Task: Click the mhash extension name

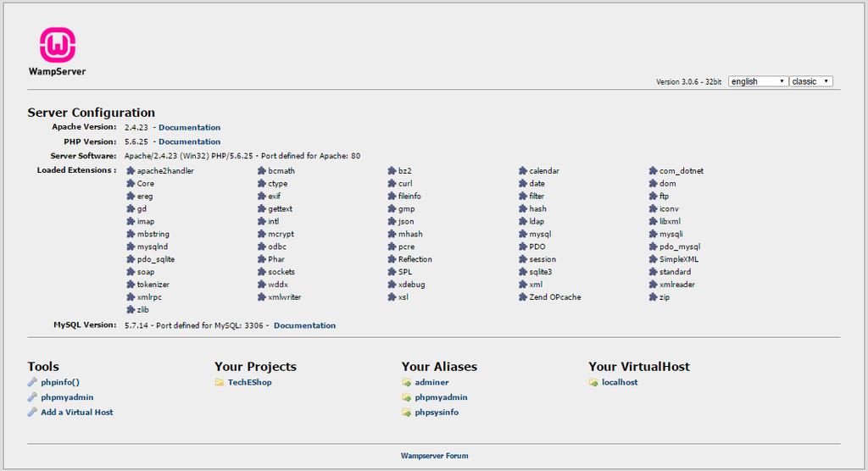Action: (410, 234)
